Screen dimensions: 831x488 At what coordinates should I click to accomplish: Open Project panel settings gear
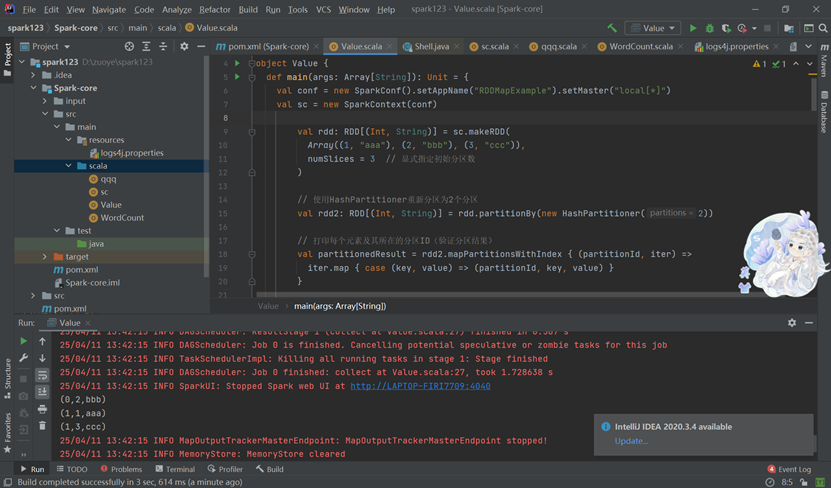click(x=184, y=47)
